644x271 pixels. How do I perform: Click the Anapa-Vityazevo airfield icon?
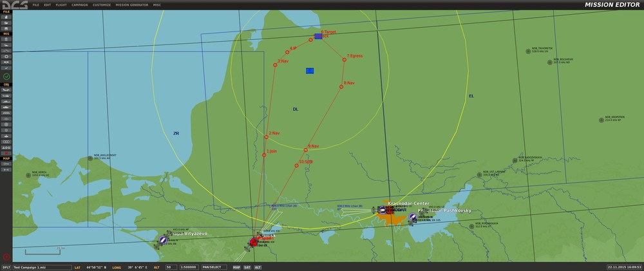point(163,239)
